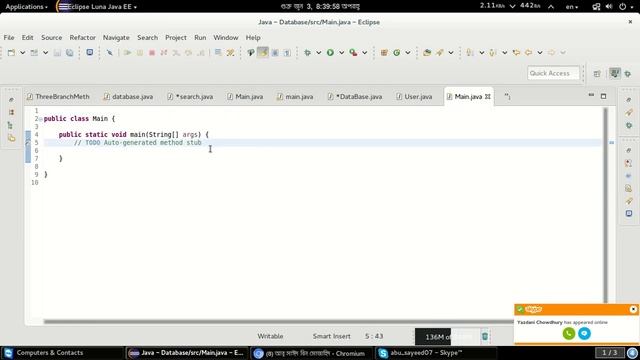The image size is (640, 360).
Task: Click the Skype call button
Action: pyautogui.click(x=569, y=333)
